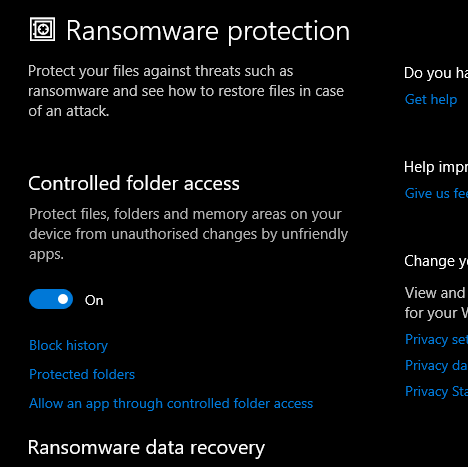The width and height of the screenshot is (468, 467).
Task: Turn off Controlled folder access switch
Action: 51,299
